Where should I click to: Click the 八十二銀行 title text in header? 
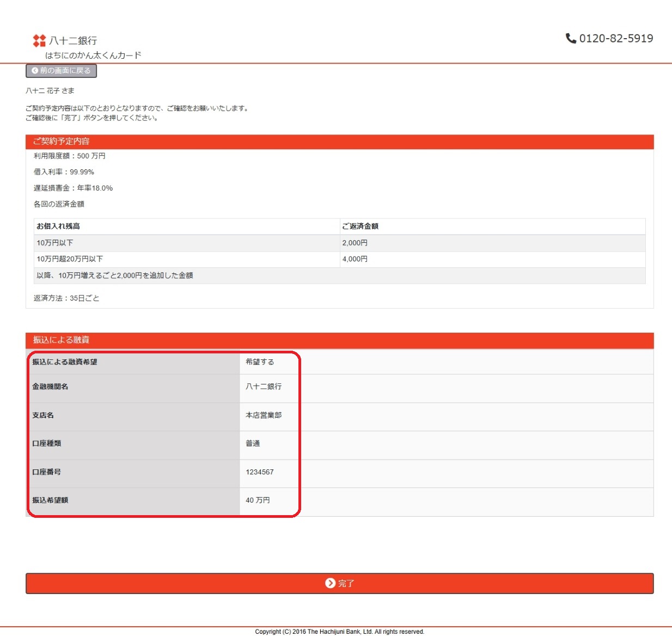[x=73, y=41]
